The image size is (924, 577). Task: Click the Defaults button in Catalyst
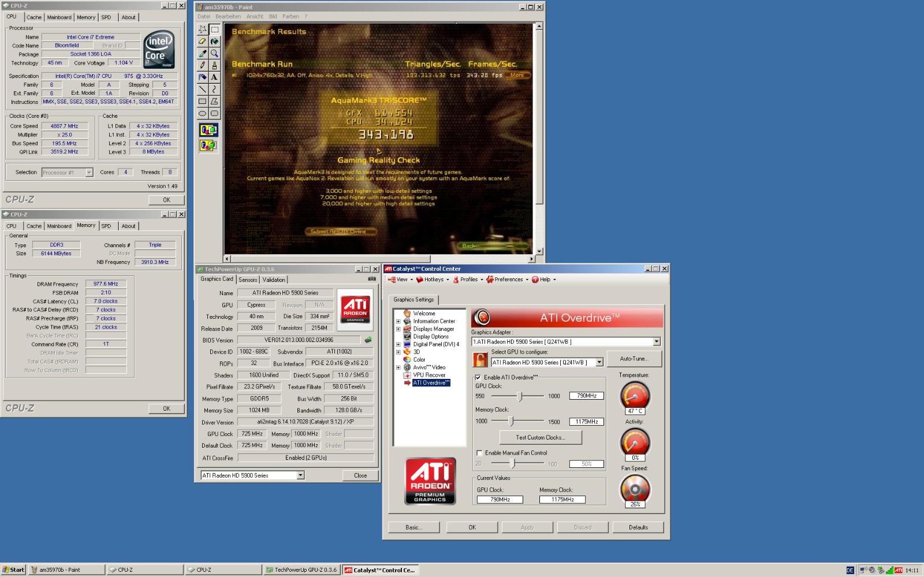click(638, 527)
